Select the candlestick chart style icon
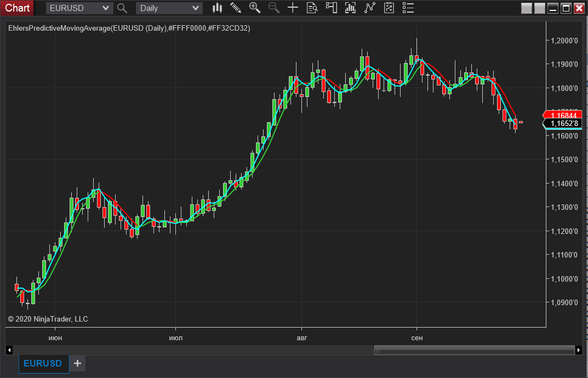The height and width of the screenshot is (378, 588). tap(217, 8)
